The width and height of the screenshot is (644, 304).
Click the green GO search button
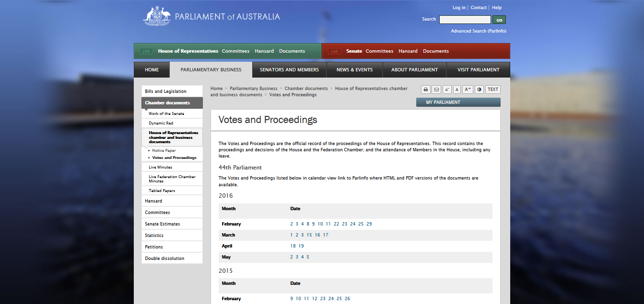(499, 20)
